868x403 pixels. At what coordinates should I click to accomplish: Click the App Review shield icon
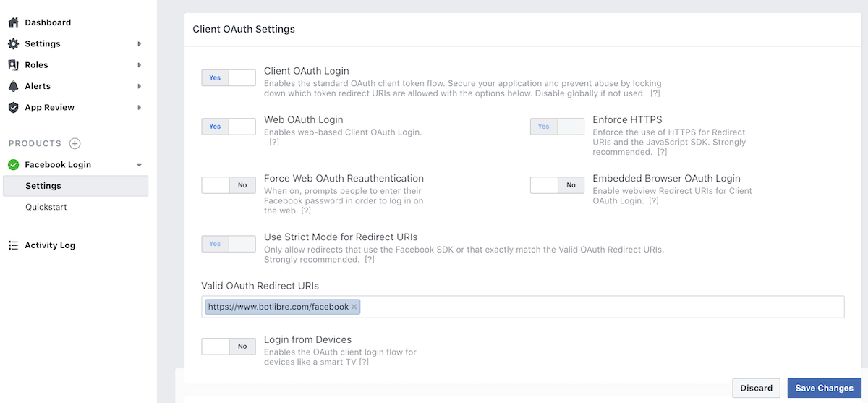click(x=13, y=107)
